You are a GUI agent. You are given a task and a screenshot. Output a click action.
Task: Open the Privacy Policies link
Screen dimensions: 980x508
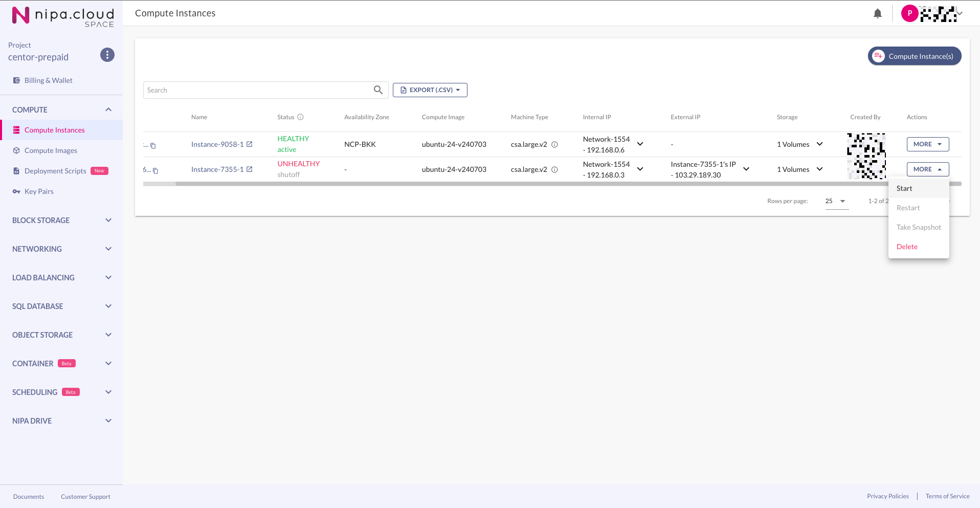888,496
